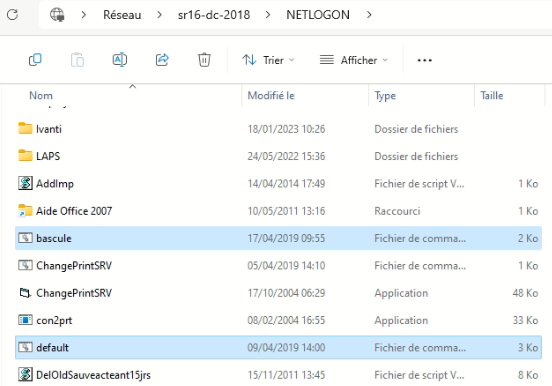
Task: Click the 8 Ko size cell
Action: click(528, 375)
